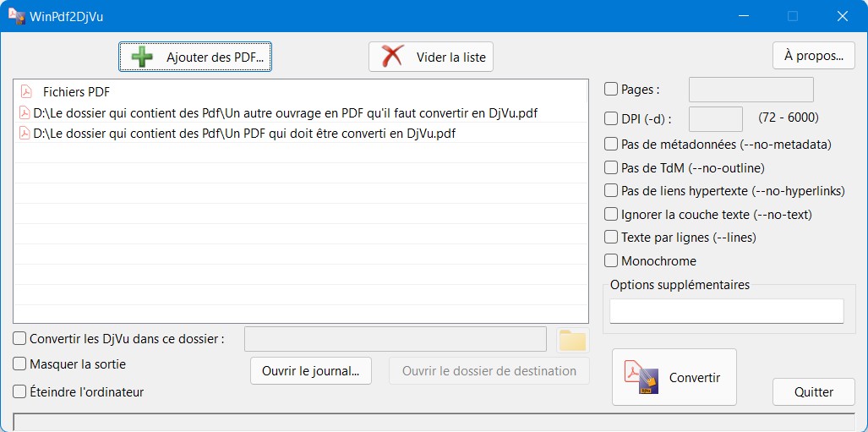Click Ajouter des PDF... button label
The width and height of the screenshot is (868, 432).
(215, 57)
